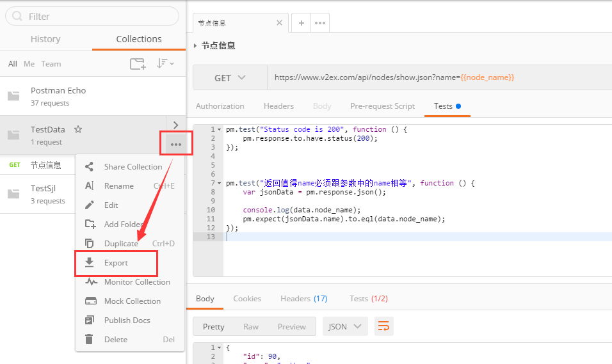Toggle response line wrap icon
The image size is (612, 364).
click(383, 326)
